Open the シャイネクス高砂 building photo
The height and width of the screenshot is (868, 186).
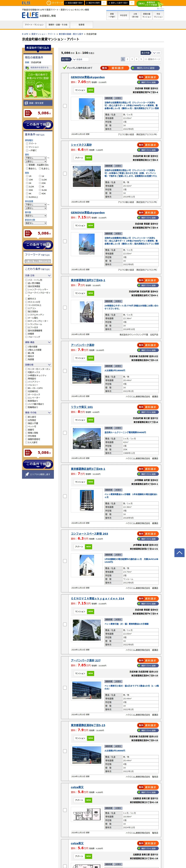coord(87,176)
